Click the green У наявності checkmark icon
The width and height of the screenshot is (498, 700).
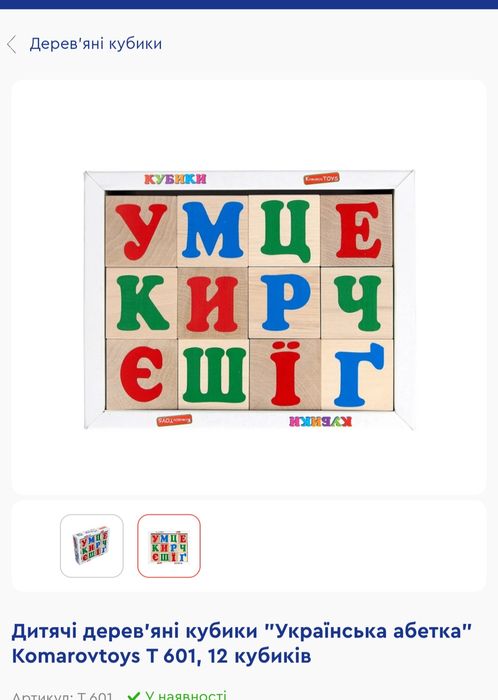click(133, 696)
